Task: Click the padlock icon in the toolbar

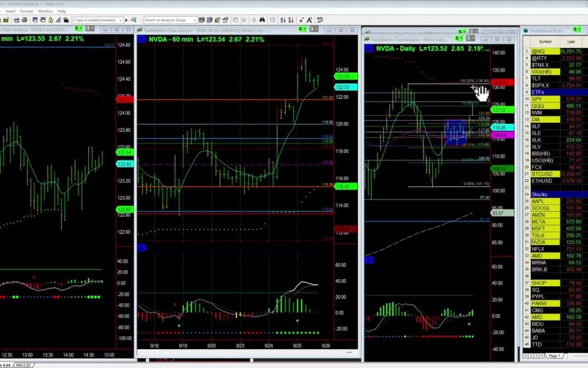Action: click(51, 20)
